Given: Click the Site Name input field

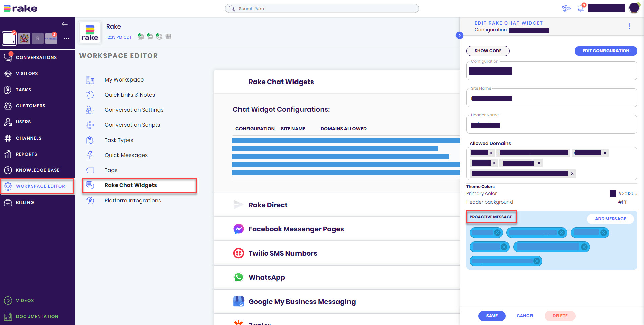Looking at the screenshot, I should (x=552, y=98).
